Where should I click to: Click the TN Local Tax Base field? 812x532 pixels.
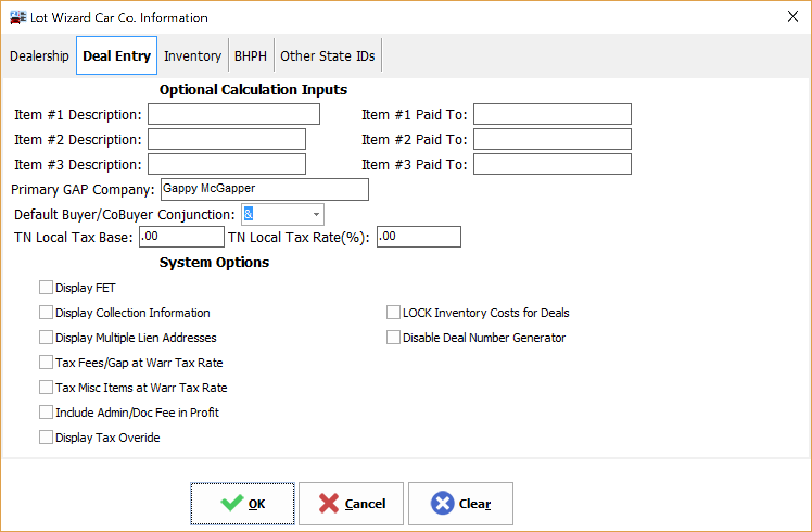tap(181, 237)
